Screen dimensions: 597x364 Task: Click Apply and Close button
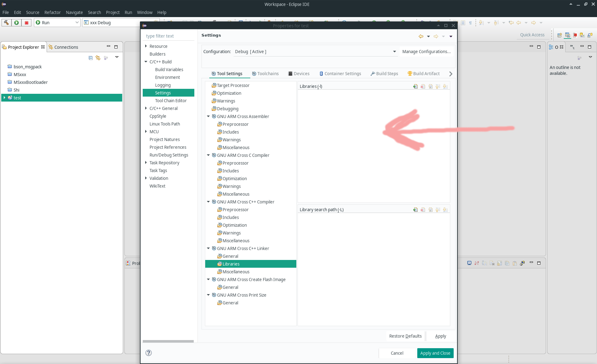[435, 353]
